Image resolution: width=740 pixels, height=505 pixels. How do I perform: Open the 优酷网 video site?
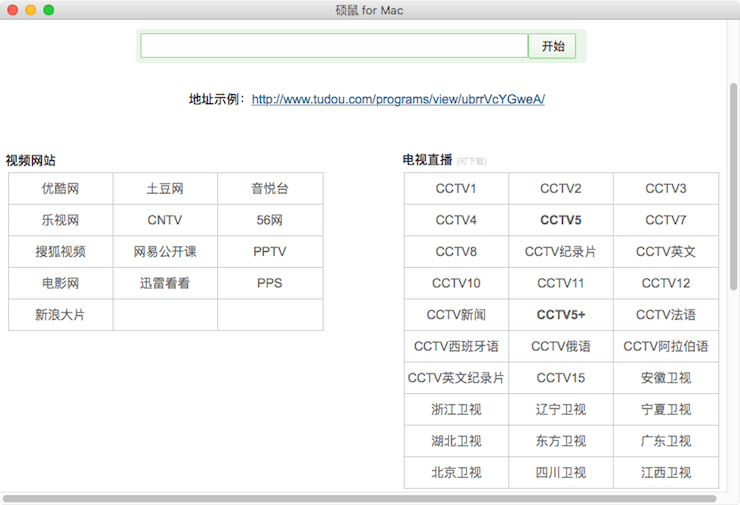coord(60,189)
